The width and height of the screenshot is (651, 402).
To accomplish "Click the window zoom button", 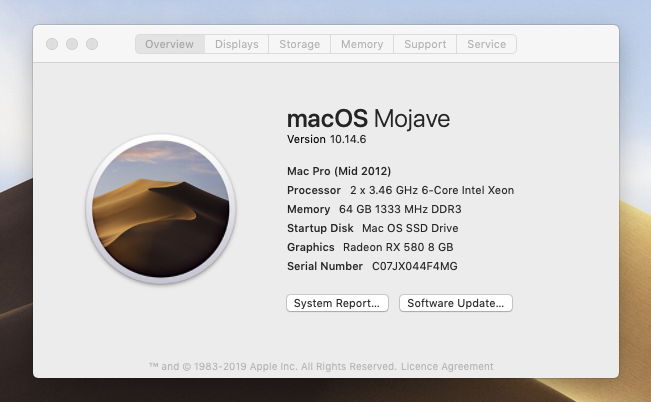I will [92, 44].
